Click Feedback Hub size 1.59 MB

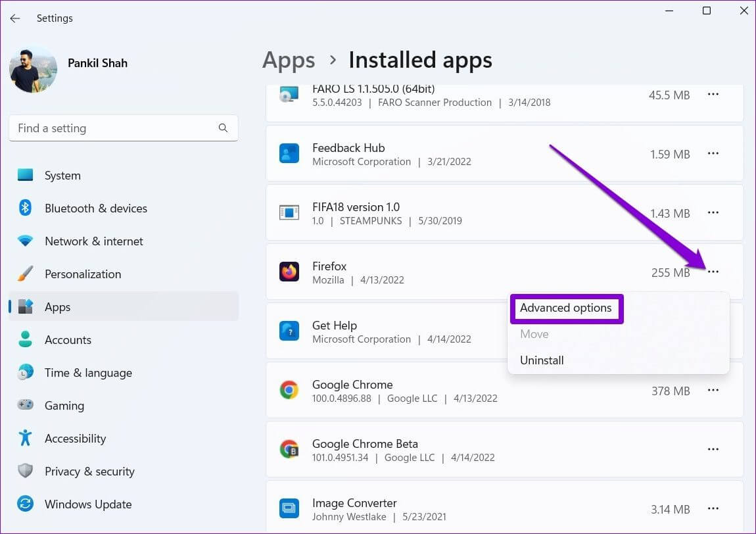pyautogui.click(x=670, y=155)
